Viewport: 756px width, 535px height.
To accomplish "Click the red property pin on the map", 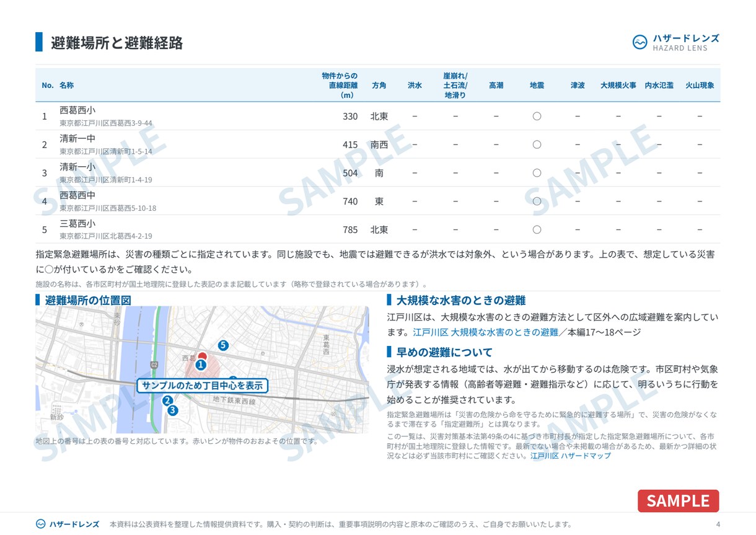I will coord(202,356).
